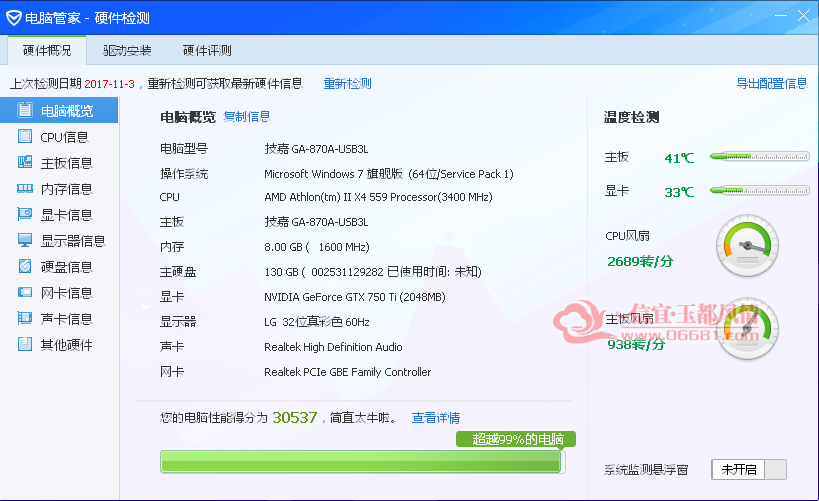Open the 主板信息 sidebar entry
This screenshot has width=819, height=501.
click(59, 162)
